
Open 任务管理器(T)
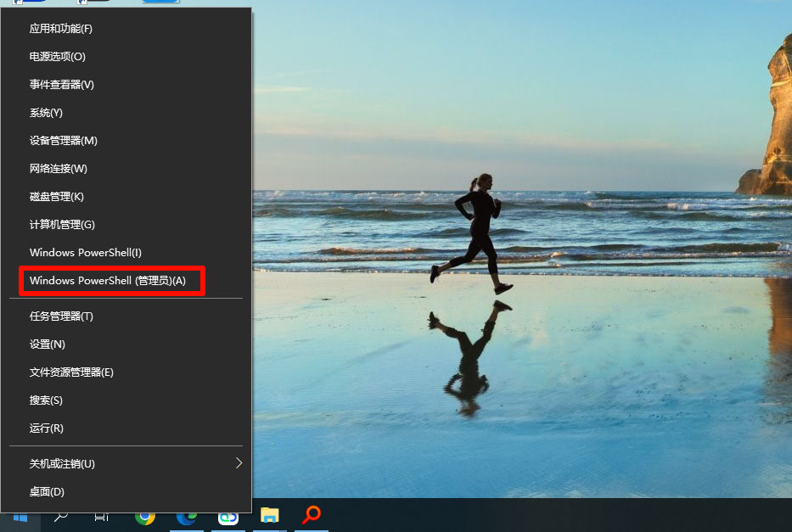(x=61, y=316)
